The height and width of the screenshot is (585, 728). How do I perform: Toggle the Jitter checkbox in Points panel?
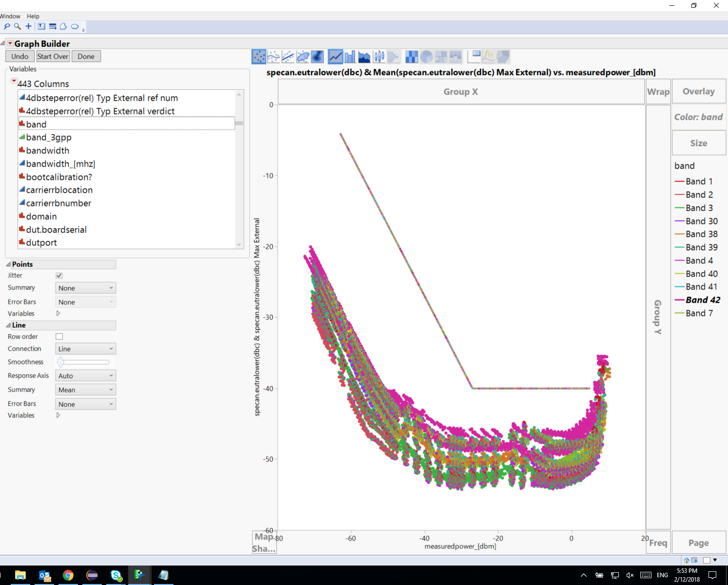tap(59, 275)
